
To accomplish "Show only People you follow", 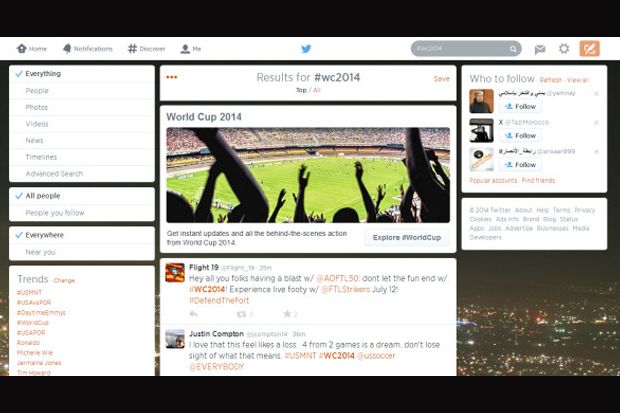I will pyautogui.click(x=82, y=213).
